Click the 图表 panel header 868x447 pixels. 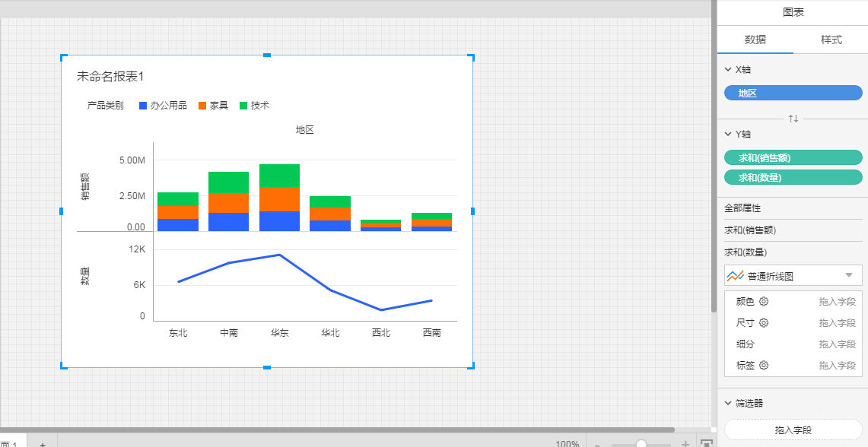point(793,12)
